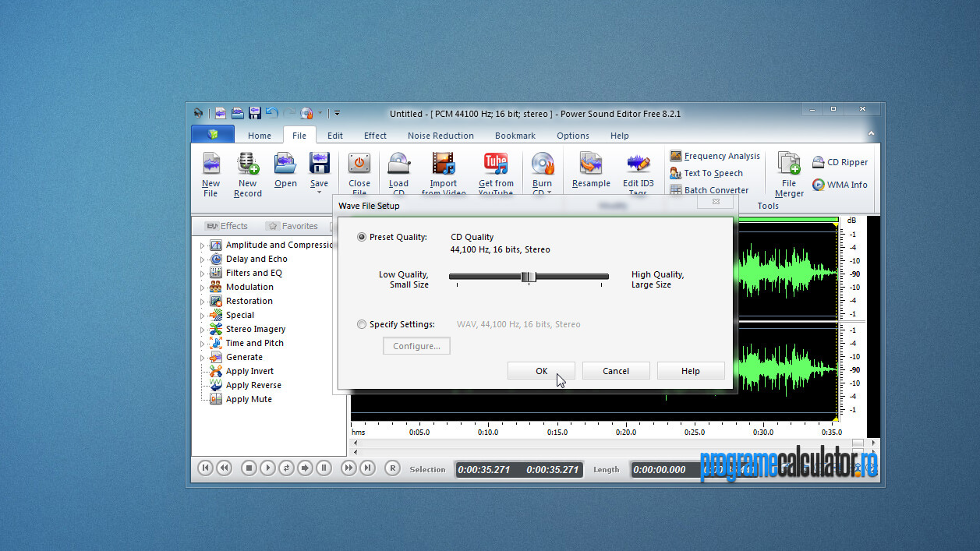The image size is (980, 551).
Task: Confirm the dialog with OK
Action: tap(541, 371)
